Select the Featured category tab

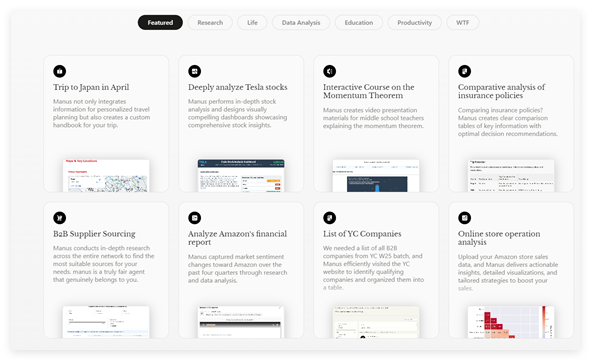coord(160,23)
